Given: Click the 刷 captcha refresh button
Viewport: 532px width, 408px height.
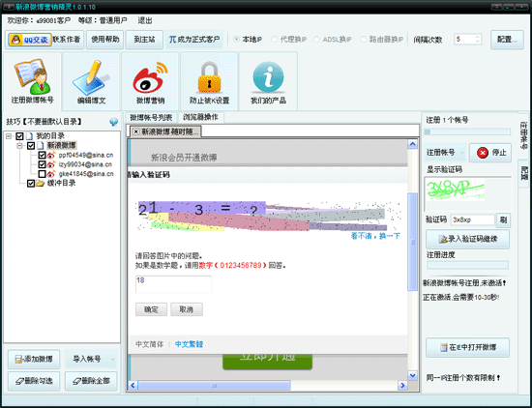Looking at the screenshot, I should pyautogui.click(x=504, y=220).
